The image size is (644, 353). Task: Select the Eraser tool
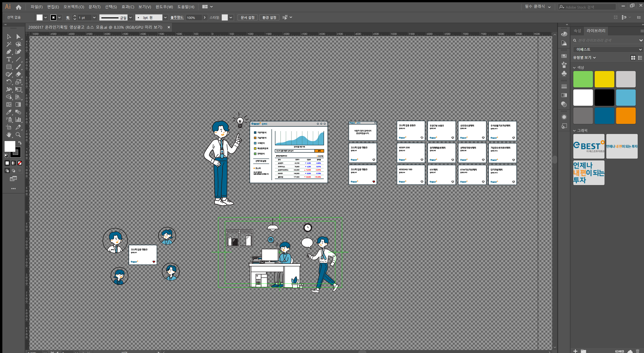pyautogui.click(x=18, y=74)
